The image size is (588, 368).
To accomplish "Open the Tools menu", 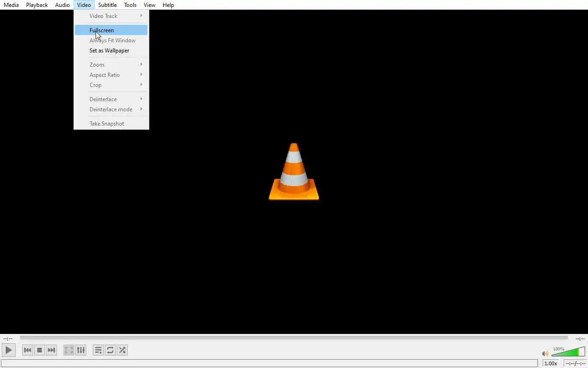I will click(x=130, y=5).
